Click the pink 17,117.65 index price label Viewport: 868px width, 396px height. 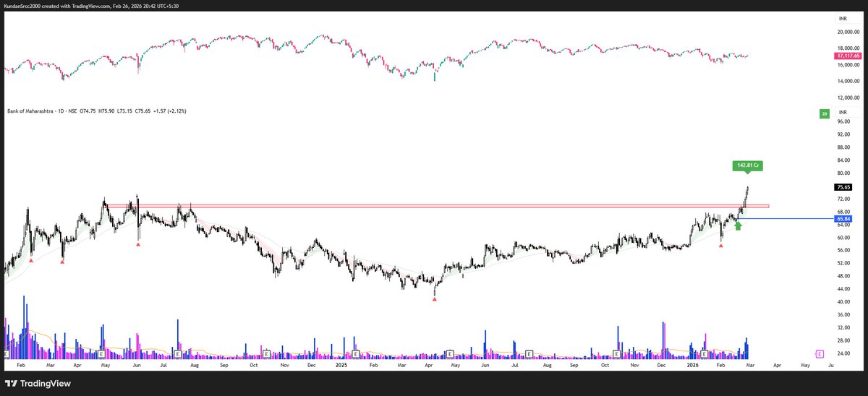[x=846, y=55]
